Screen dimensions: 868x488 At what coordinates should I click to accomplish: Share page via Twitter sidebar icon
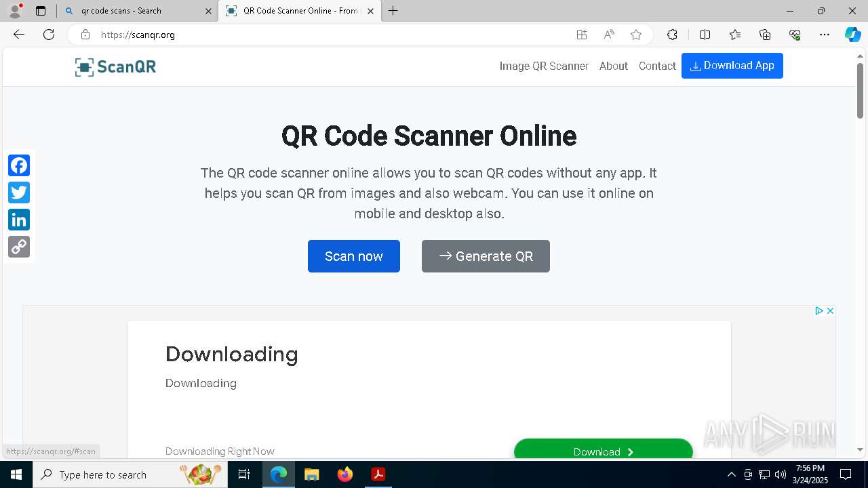tap(19, 192)
